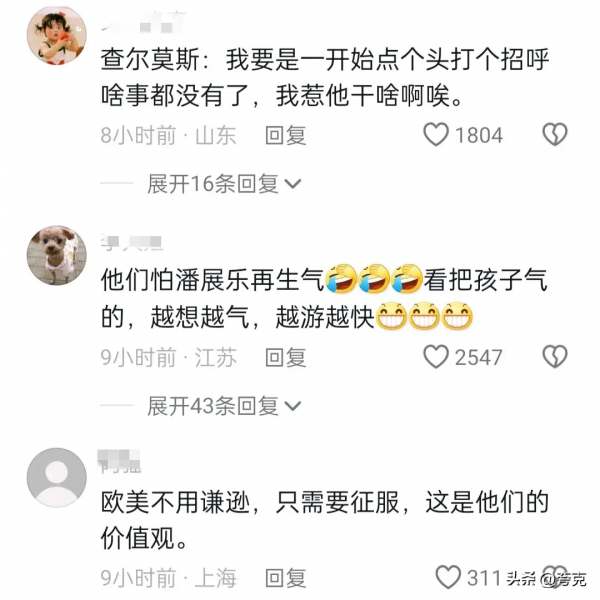Viewport: 600px width, 600px height.
Task: Open the poodle dog avatar profile
Action: tap(57, 255)
